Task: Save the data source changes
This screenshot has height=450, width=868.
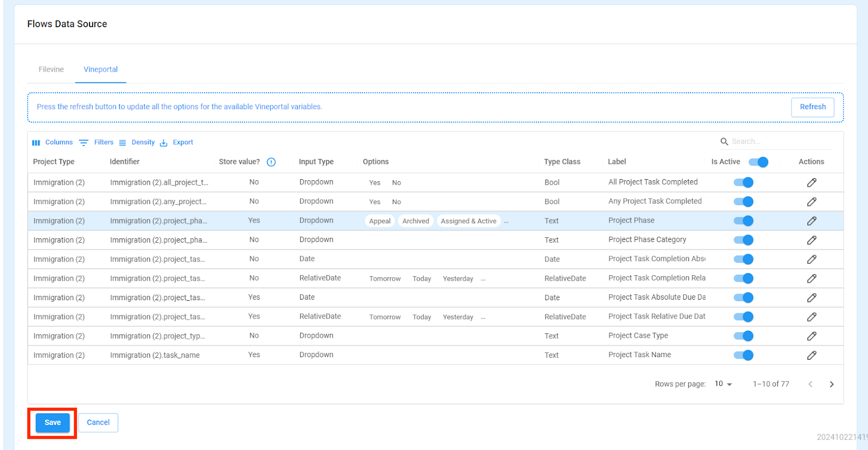Action: (x=53, y=422)
